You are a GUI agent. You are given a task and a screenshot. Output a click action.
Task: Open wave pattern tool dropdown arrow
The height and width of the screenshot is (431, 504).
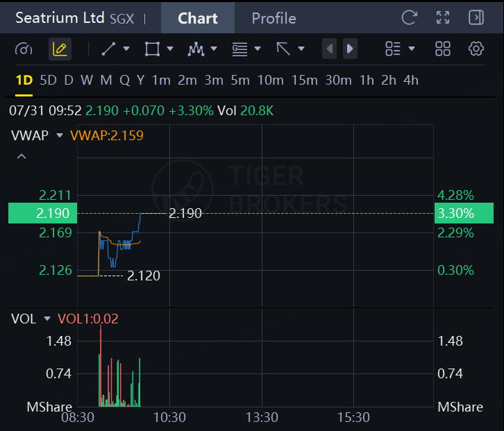(x=214, y=49)
